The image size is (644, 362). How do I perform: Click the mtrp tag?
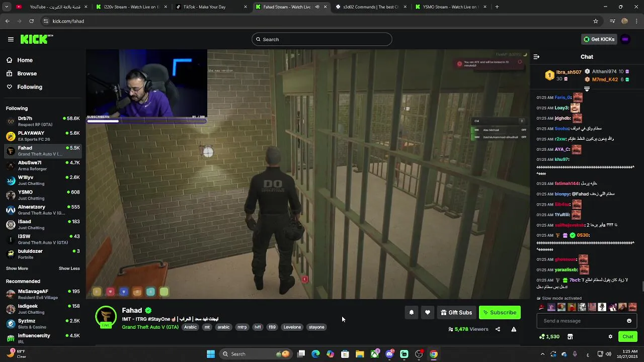tap(242, 327)
